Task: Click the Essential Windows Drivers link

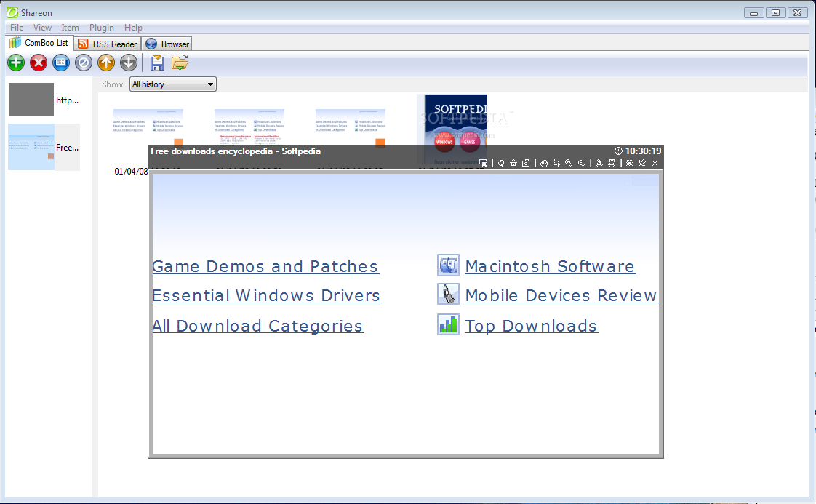Action: point(266,295)
